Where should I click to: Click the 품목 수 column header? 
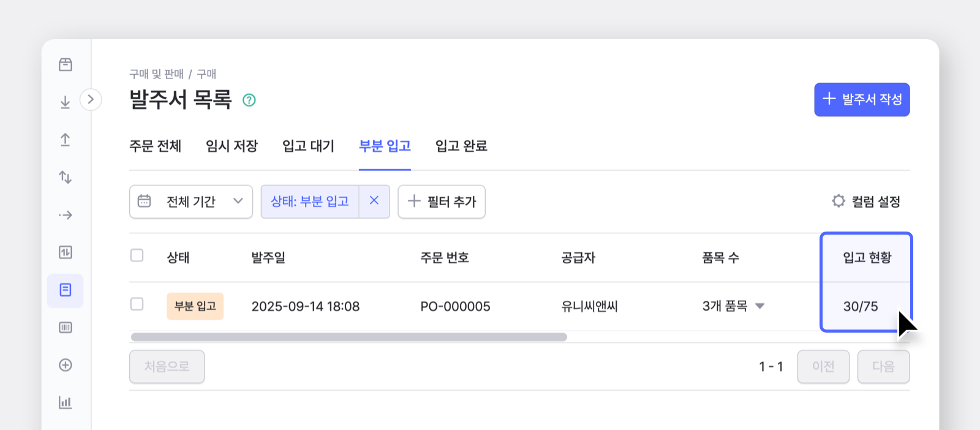tap(721, 257)
